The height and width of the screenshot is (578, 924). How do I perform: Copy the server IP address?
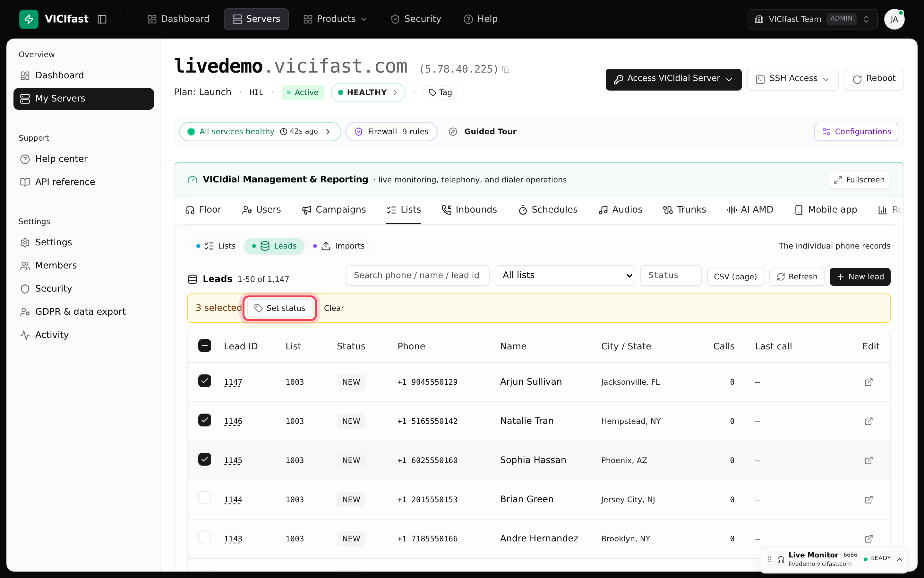point(506,69)
